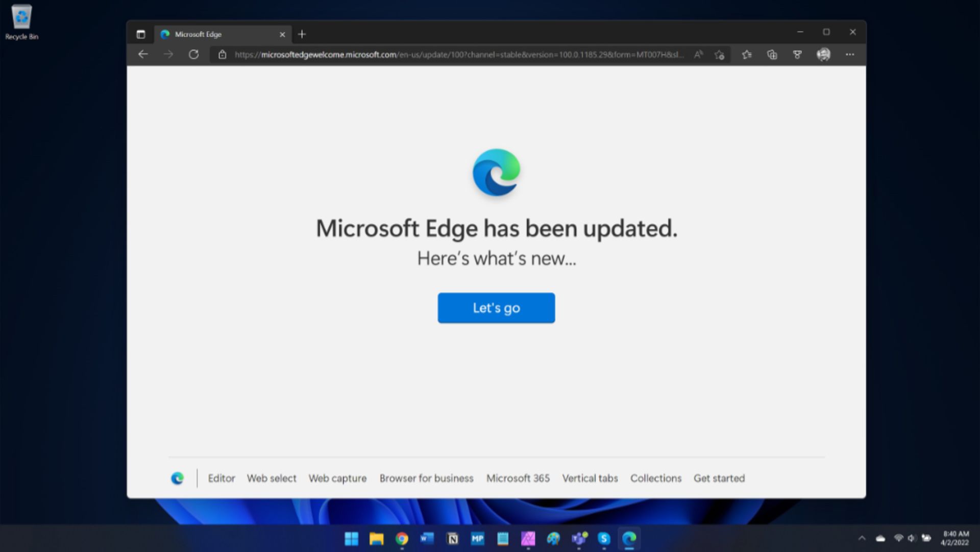Open Settings and more ellipsis menu
This screenshot has width=980, height=552.
coord(849,55)
